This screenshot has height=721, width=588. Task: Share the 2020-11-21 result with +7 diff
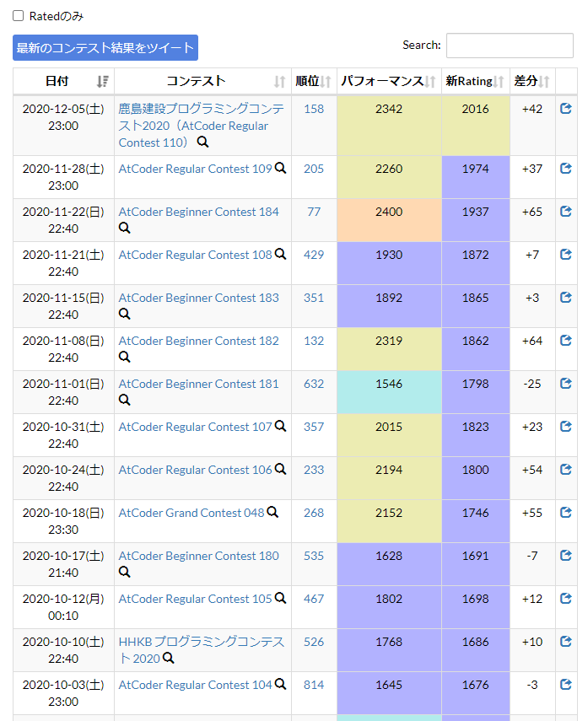566,255
